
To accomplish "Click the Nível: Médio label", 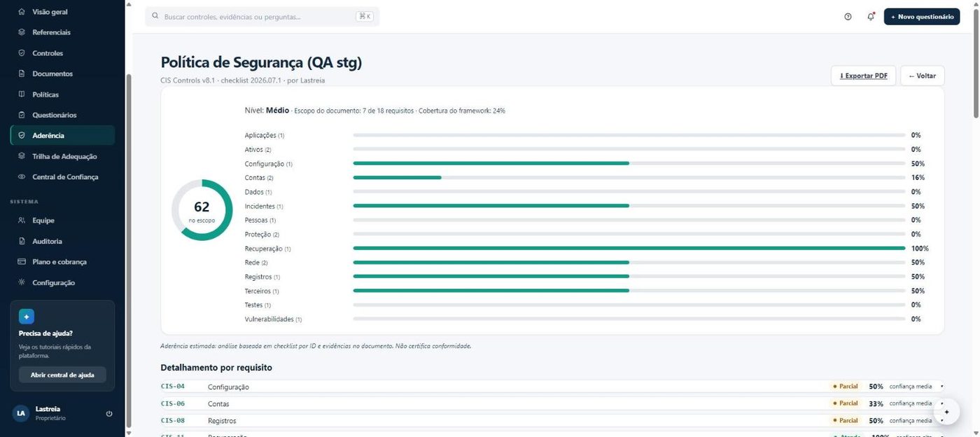I will pyautogui.click(x=267, y=111).
